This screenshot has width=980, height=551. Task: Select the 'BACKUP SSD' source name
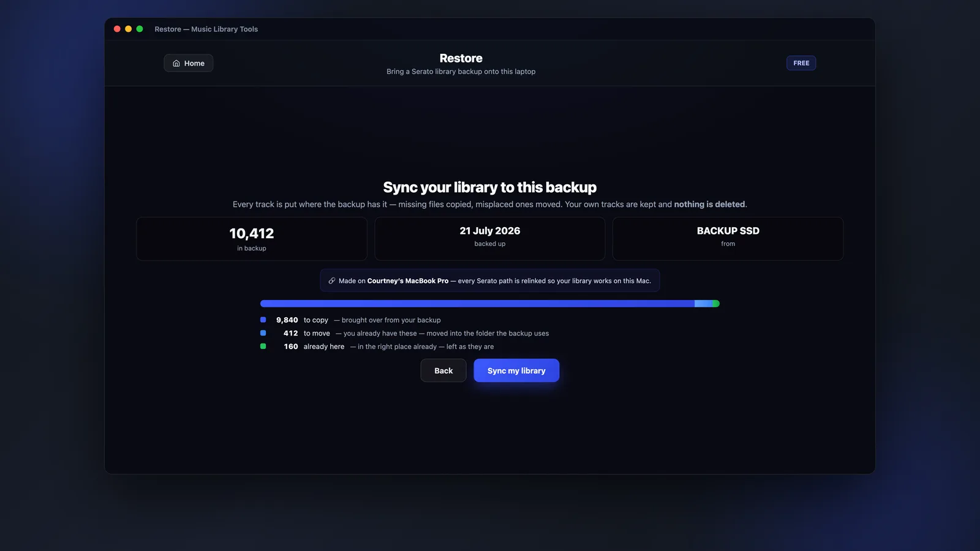click(728, 231)
